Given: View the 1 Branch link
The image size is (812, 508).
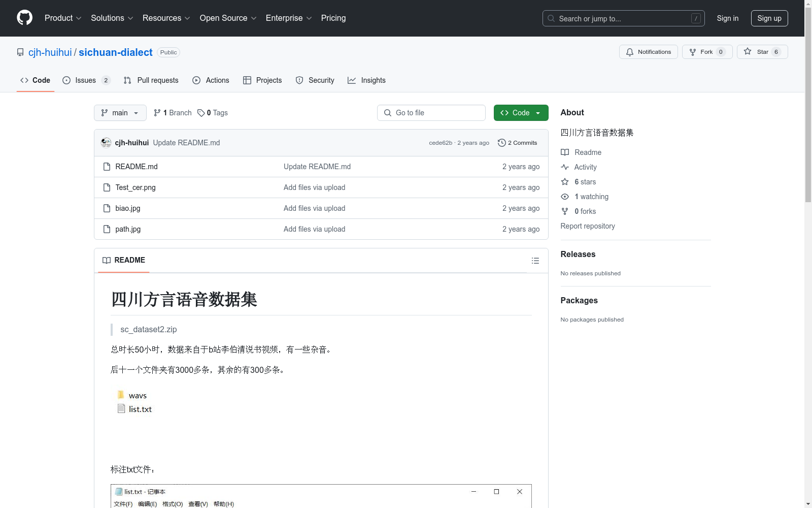Looking at the screenshot, I should pos(173,113).
